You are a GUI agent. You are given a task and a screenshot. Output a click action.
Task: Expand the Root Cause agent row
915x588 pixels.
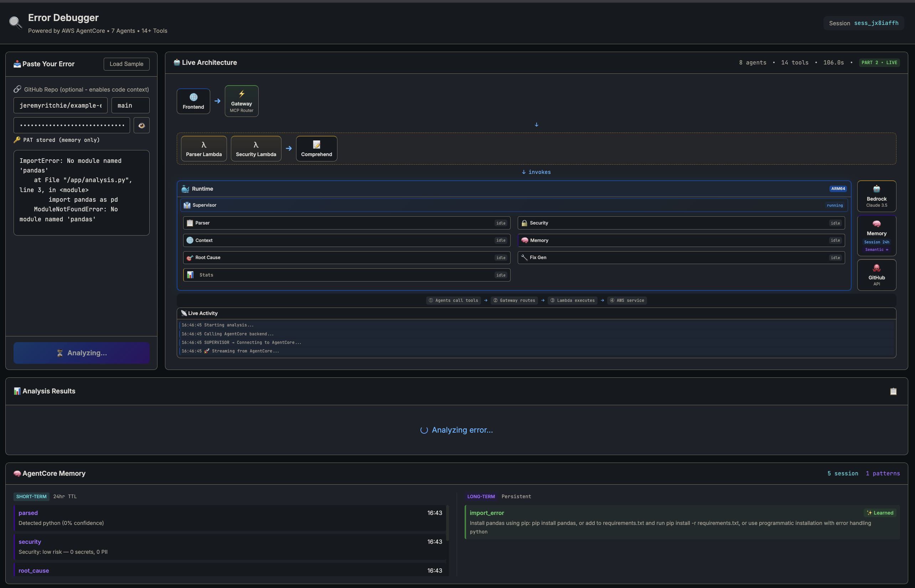(x=346, y=257)
